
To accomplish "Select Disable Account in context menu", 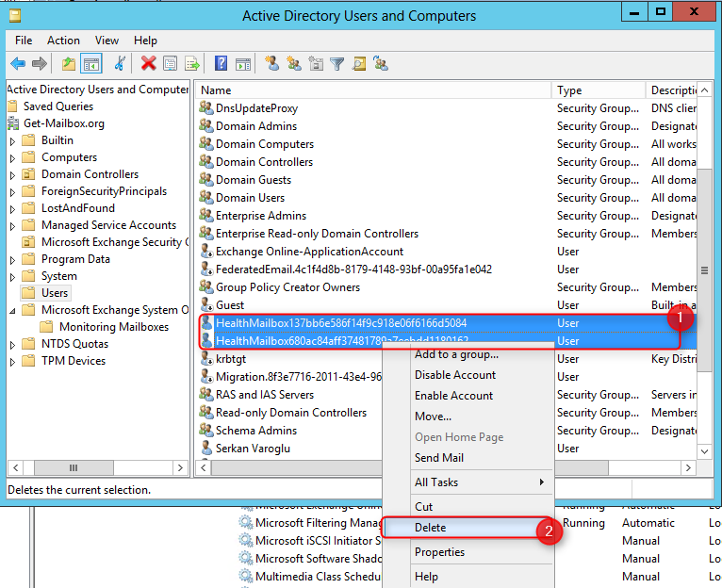I will [468, 375].
